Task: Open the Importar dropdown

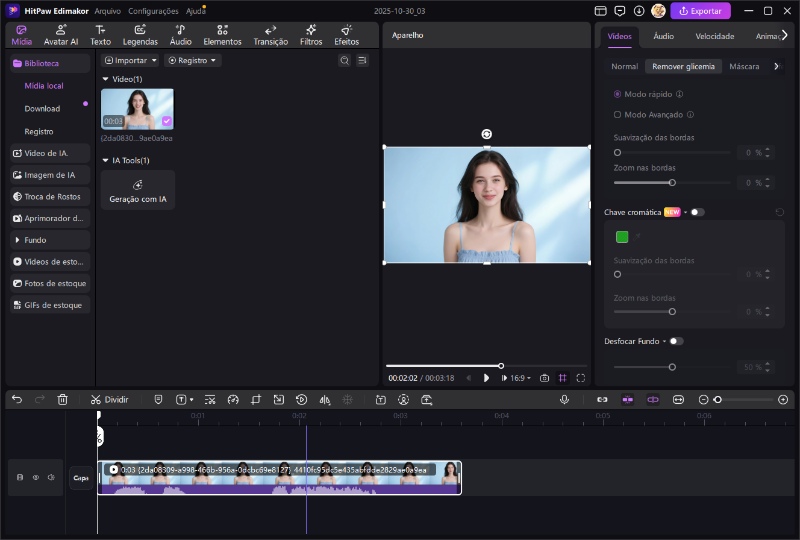Action: pos(131,60)
